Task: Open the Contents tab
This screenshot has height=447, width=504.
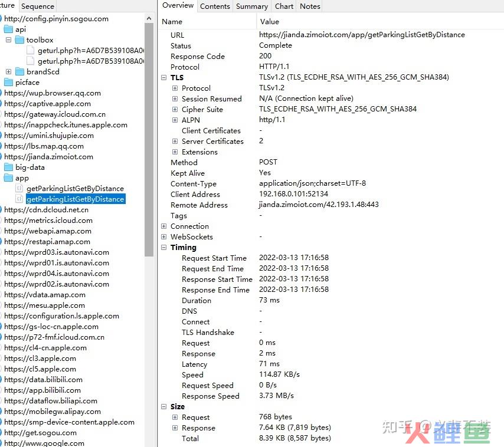Action: pyautogui.click(x=215, y=6)
